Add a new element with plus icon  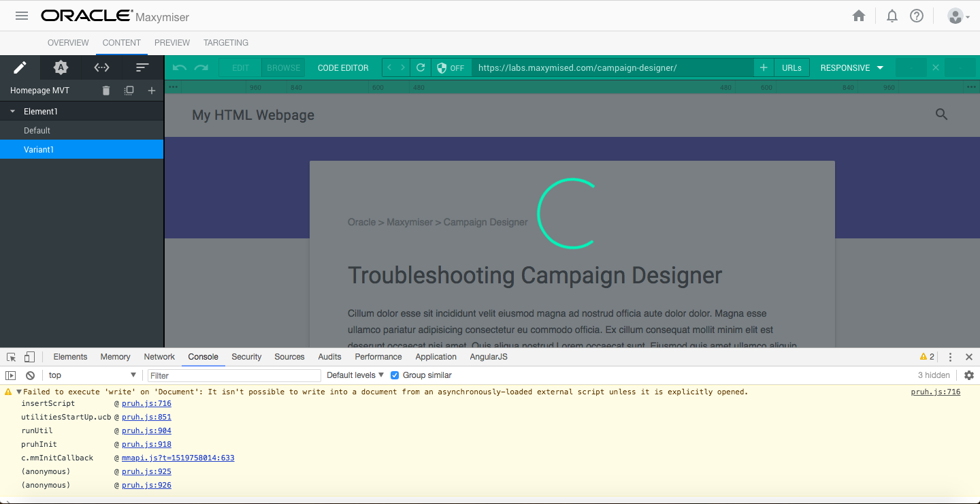click(x=152, y=91)
